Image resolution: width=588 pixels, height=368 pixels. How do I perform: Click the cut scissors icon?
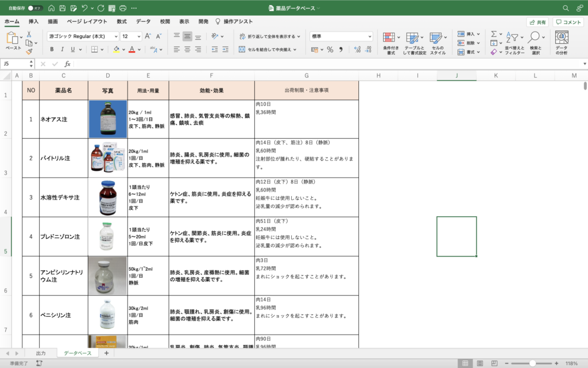point(29,34)
